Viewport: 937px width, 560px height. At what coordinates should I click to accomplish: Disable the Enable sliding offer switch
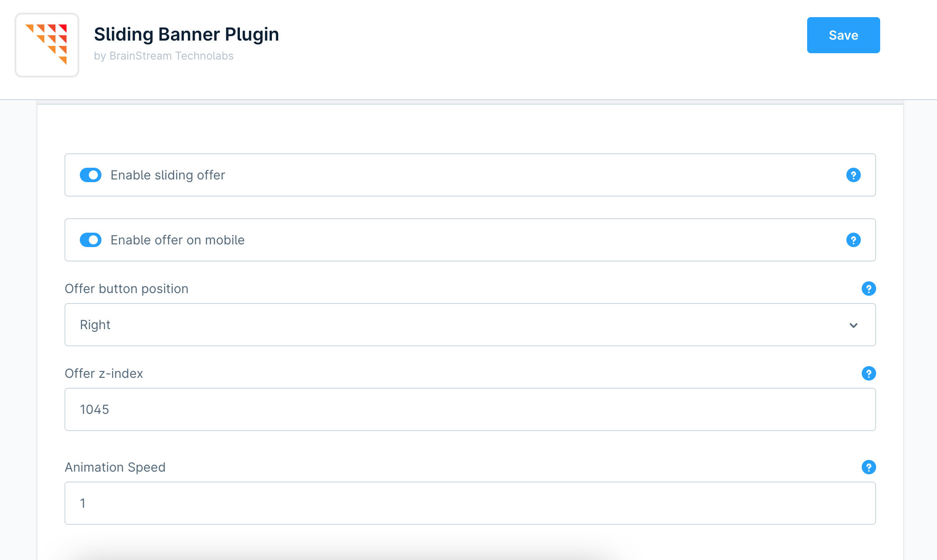91,175
